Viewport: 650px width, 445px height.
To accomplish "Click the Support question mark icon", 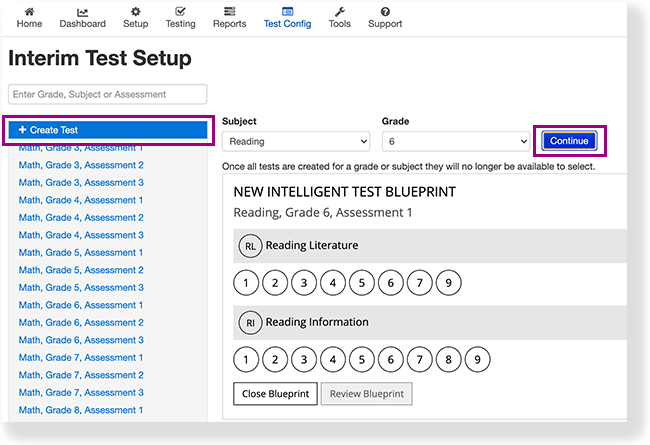I will 385,12.
